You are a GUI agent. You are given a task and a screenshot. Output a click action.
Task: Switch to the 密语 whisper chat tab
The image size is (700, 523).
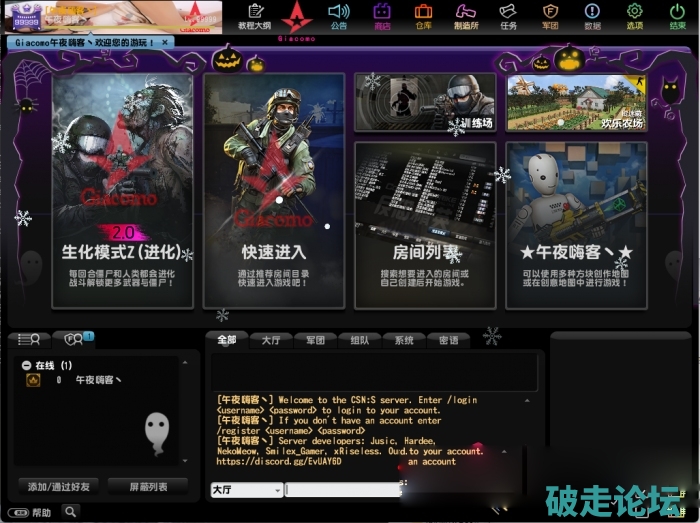click(x=448, y=340)
